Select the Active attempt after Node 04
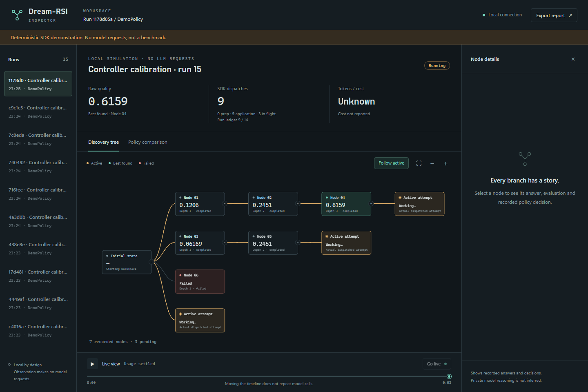 click(419, 204)
